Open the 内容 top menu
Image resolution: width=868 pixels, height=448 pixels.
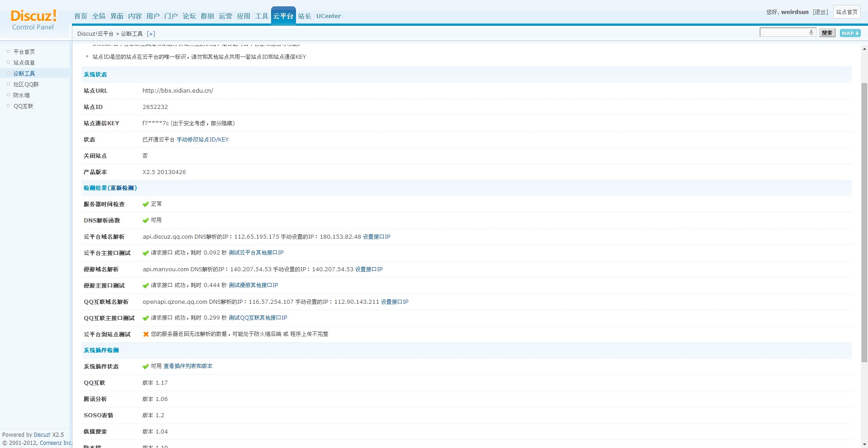135,16
